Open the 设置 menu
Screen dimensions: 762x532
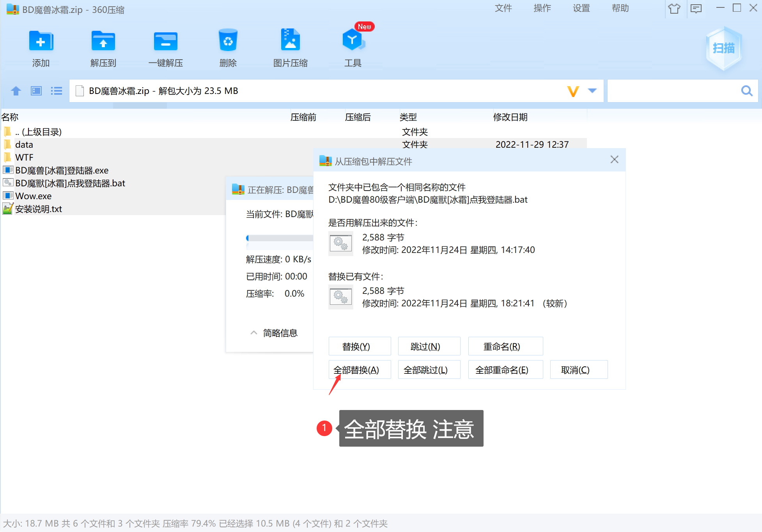coord(581,8)
